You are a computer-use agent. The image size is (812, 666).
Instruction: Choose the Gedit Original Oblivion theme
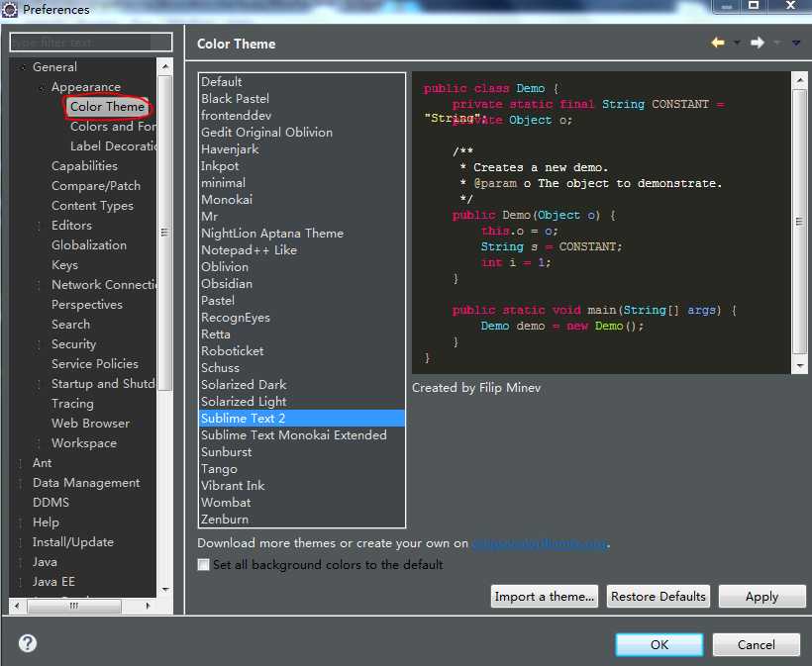coord(302,133)
